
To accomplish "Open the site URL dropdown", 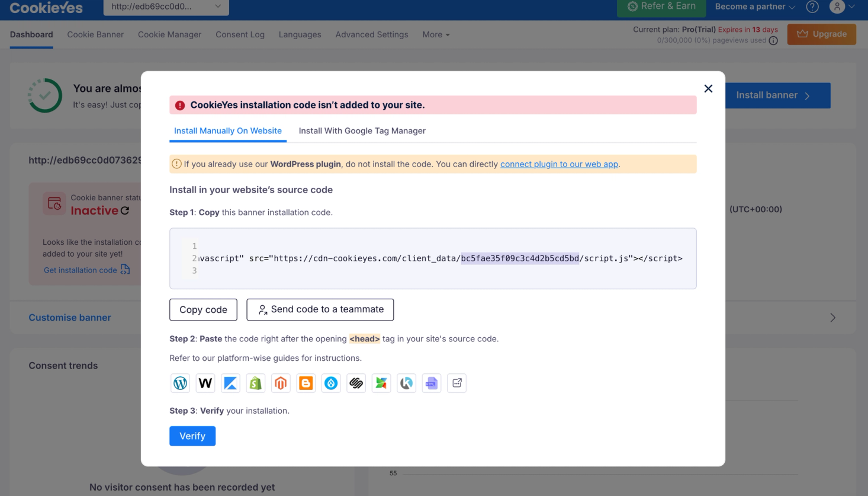I will point(166,7).
